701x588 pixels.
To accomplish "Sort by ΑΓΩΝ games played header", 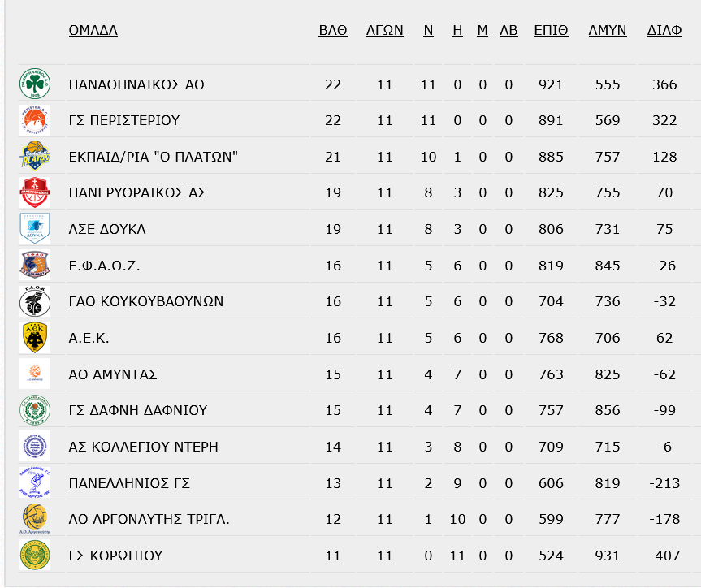I will [x=384, y=30].
